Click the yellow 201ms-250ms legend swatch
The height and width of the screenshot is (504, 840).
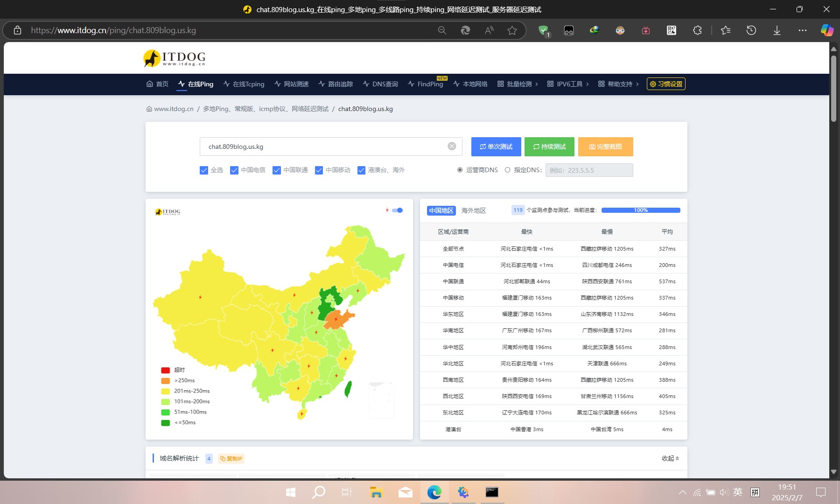tap(165, 391)
